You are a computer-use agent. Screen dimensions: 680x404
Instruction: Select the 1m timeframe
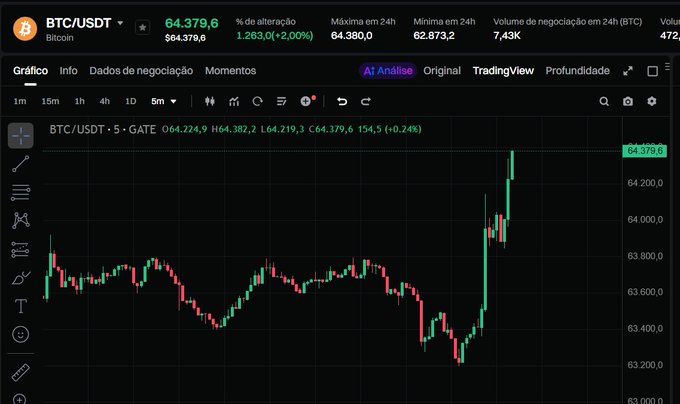click(20, 101)
